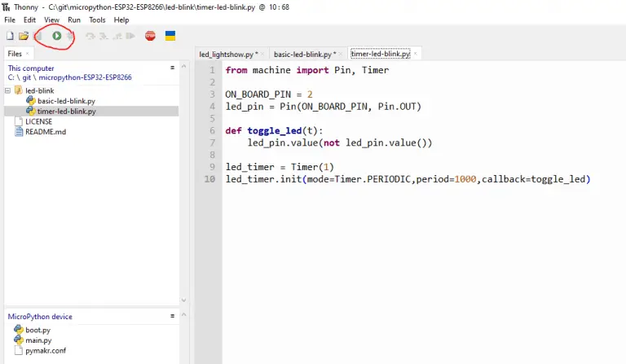Click the New file icon
The width and height of the screenshot is (626, 364).
(10, 36)
